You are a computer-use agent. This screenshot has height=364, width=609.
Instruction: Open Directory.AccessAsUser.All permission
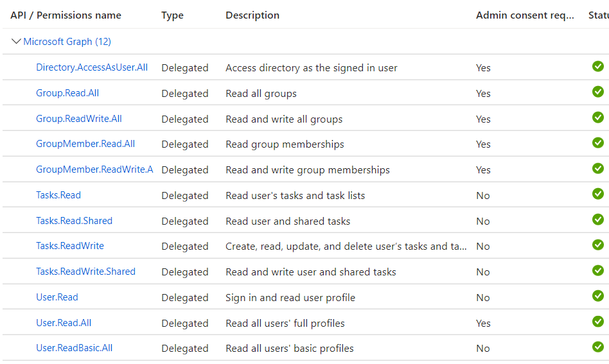(92, 67)
